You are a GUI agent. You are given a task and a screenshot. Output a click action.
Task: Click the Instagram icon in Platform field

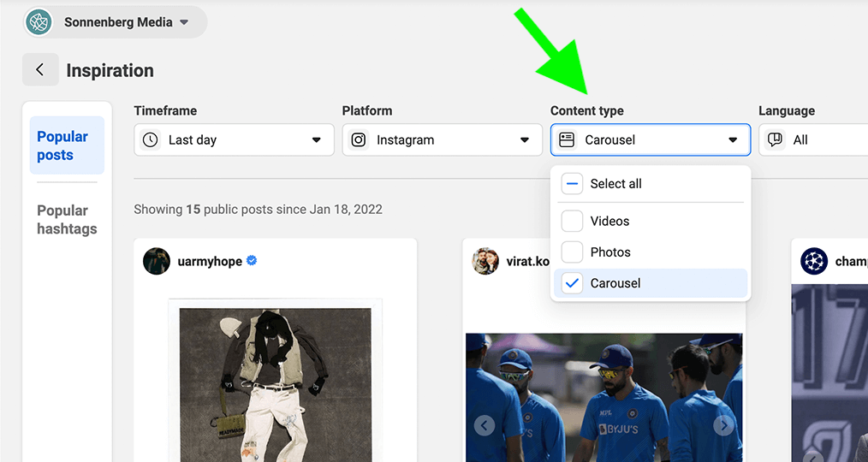click(x=359, y=140)
